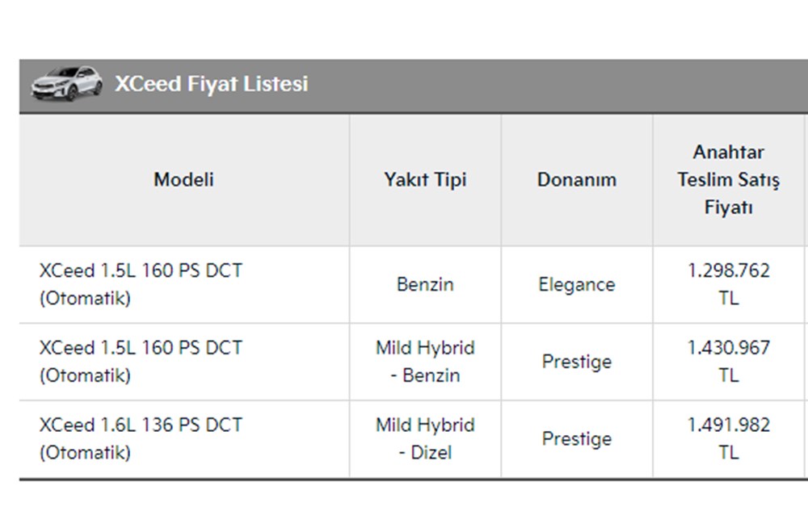Click Prestige in the Dizel row

point(576,438)
